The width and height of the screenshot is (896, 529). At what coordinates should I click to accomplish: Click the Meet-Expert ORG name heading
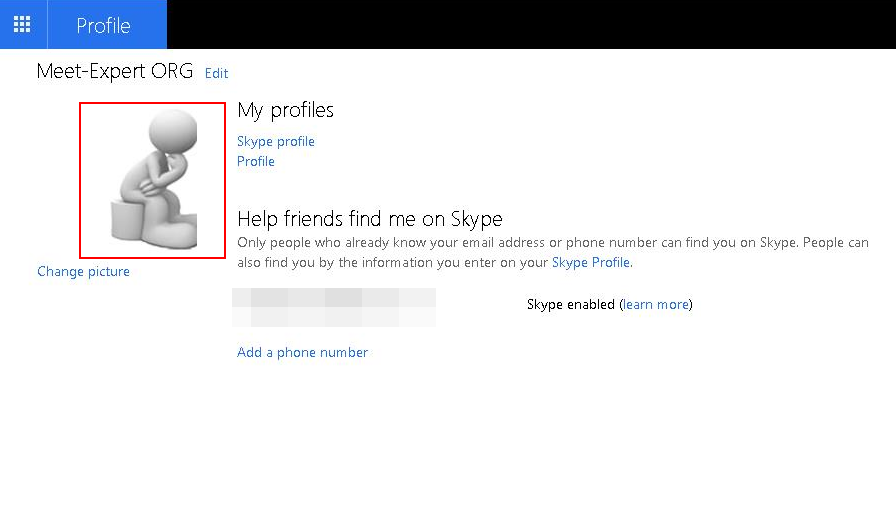point(115,71)
